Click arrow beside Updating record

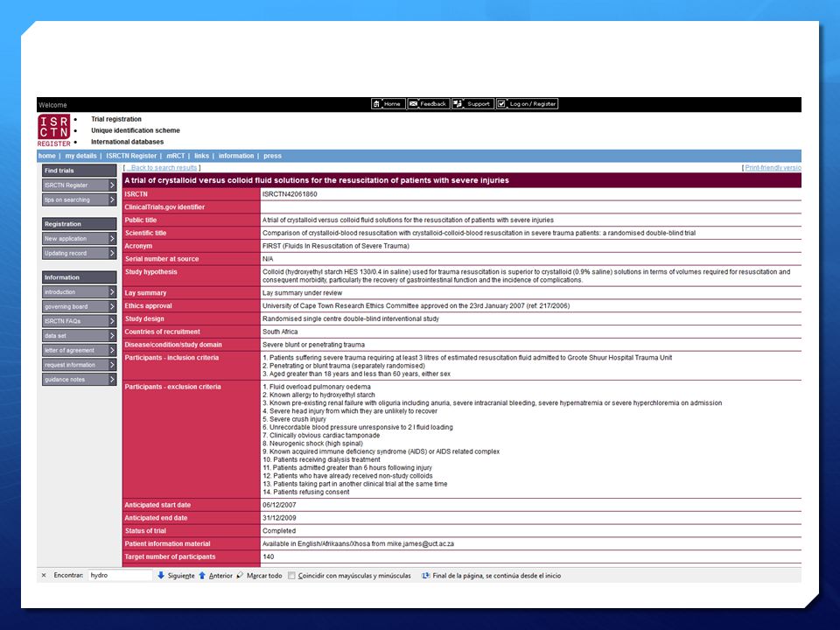click(112, 253)
